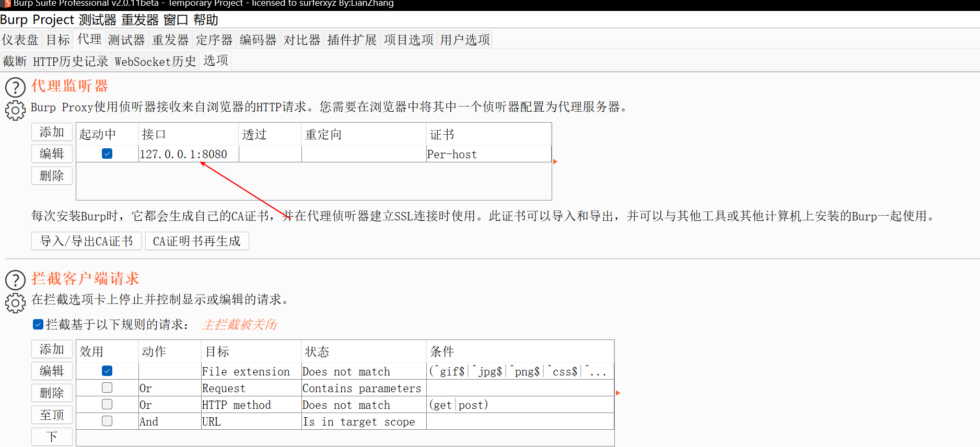The width and height of the screenshot is (980, 447).
Task: Click 编辑 for the proxy listener
Action: [x=52, y=154]
